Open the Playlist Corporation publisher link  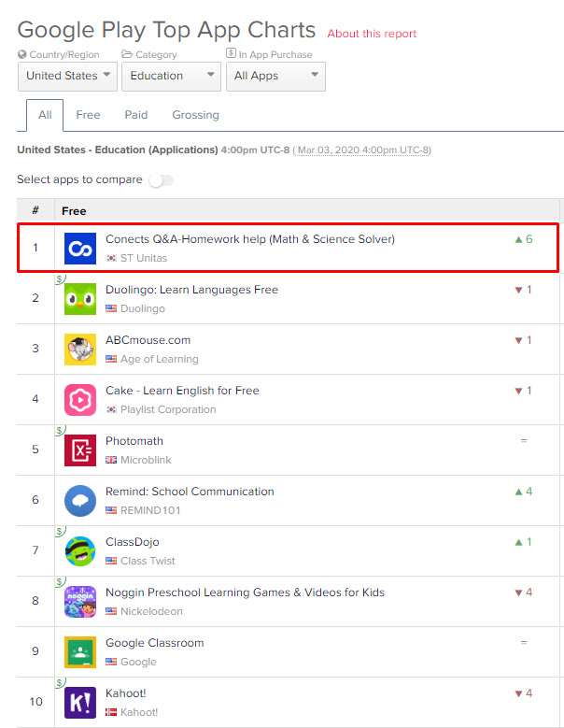(168, 409)
